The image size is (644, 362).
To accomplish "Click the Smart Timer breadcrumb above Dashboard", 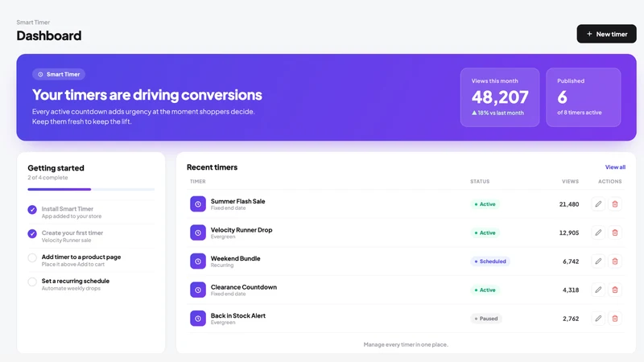I will [x=33, y=23].
